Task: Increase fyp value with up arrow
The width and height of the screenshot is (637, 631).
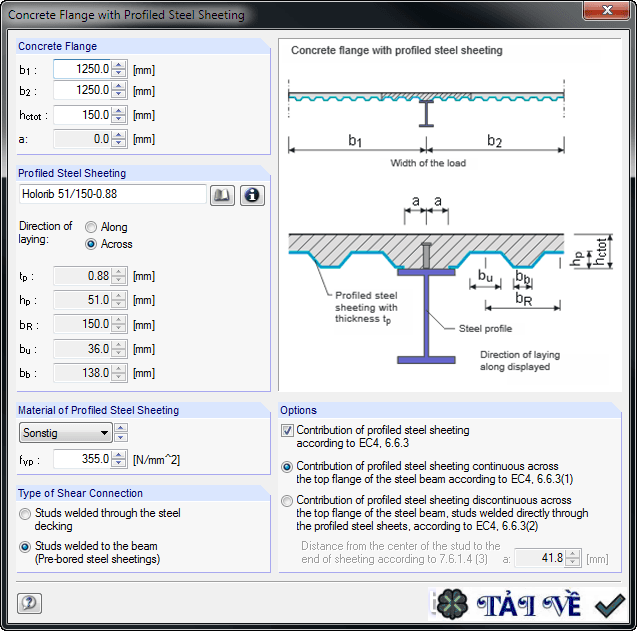Action: (x=118, y=455)
